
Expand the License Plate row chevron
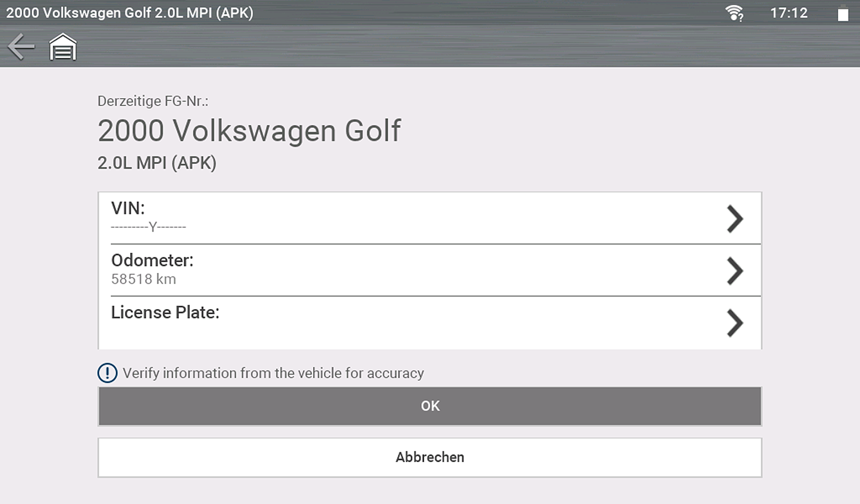pyautogui.click(x=734, y=323)
